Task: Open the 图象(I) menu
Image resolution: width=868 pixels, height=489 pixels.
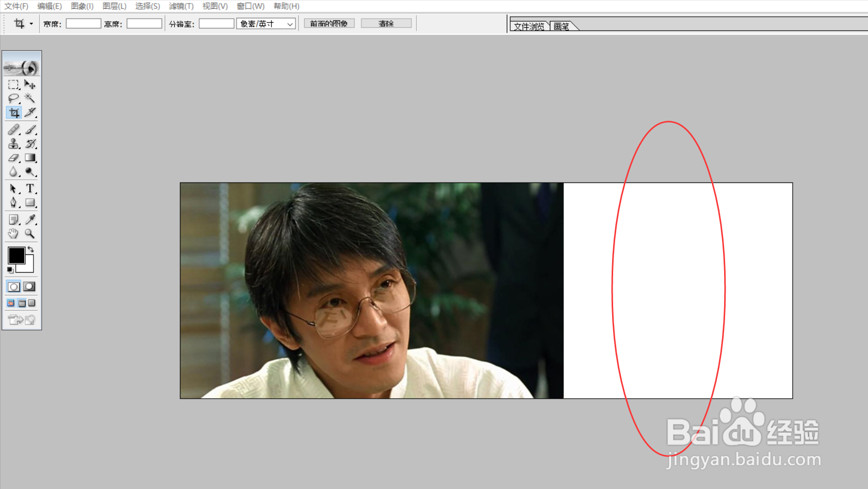Action: [82, 6]
